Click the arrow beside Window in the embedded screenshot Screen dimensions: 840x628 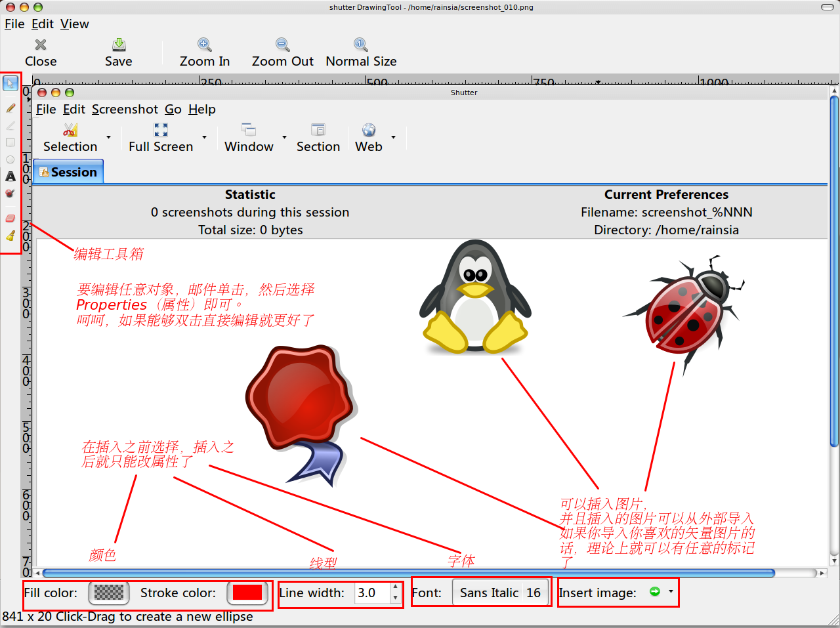coord(285,137)
